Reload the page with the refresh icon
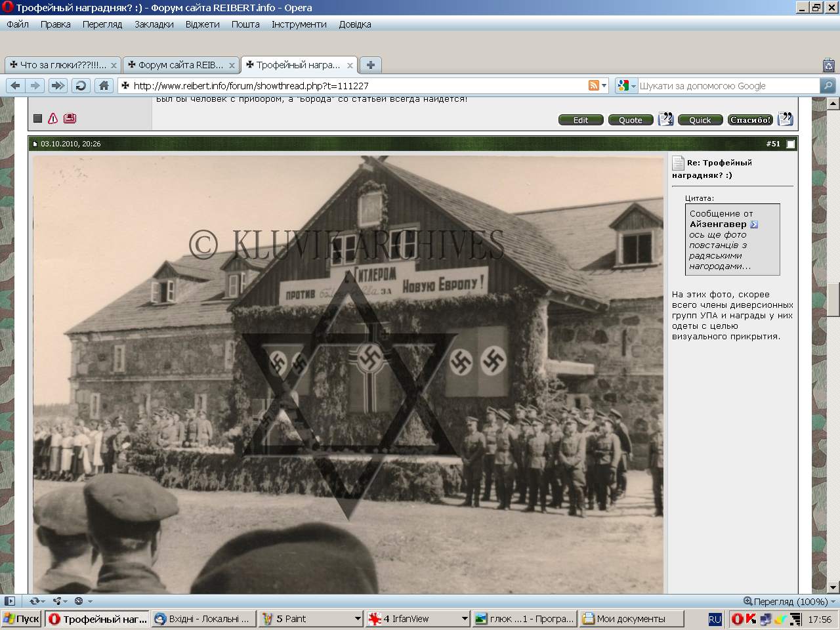 point(80,85)
